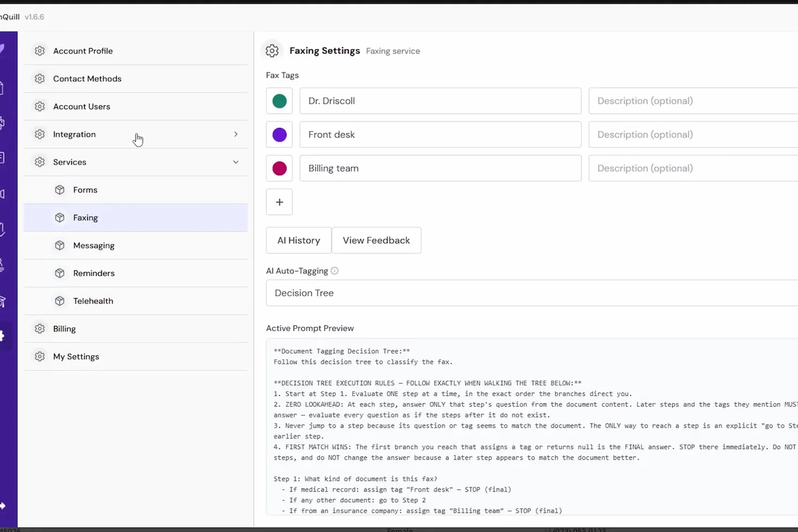
Task: Open Account Profile settings
Action: (x=136, y=51)
